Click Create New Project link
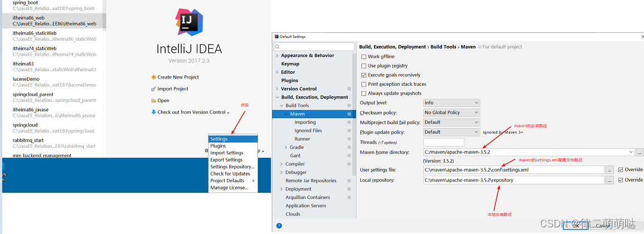644x234 pixels. 178,77
